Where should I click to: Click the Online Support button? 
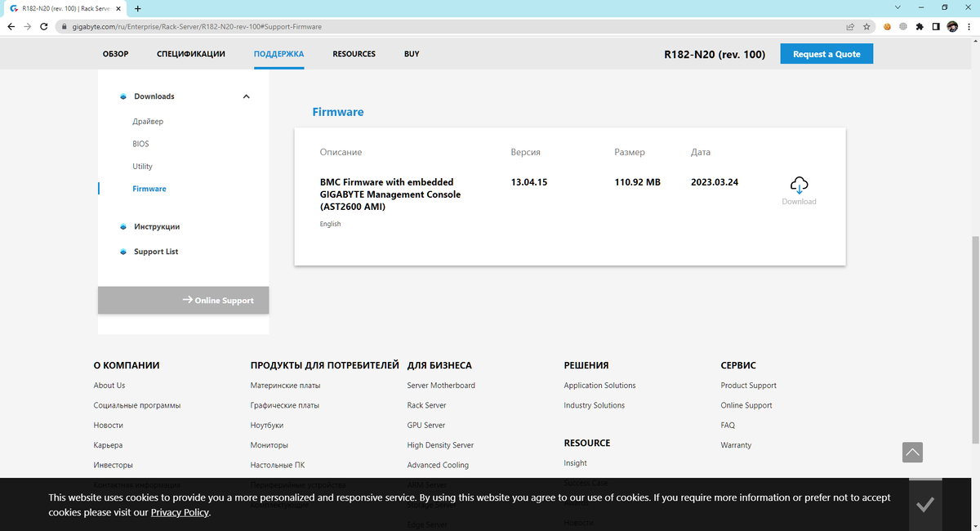tap(183, 301)
